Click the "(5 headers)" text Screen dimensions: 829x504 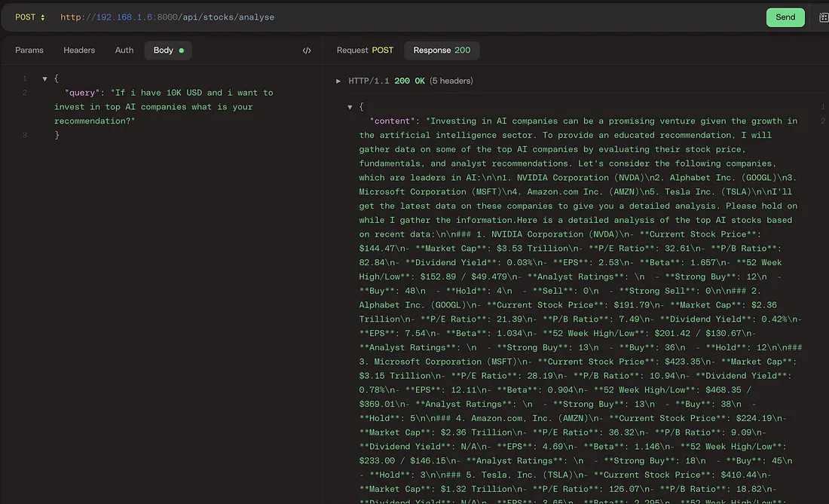coord(451,81)
